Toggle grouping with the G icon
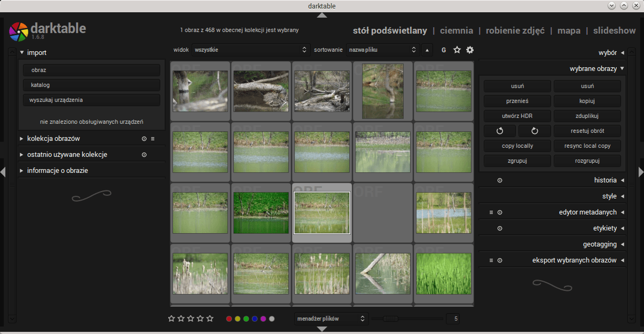Screen dimensions: 644x334 [x=444, y=50]
